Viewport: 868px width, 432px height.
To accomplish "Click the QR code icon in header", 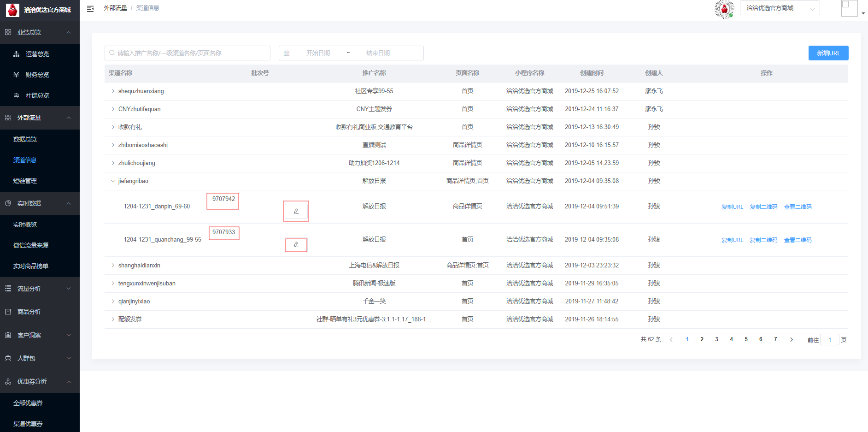I will [x=724, y=9].
